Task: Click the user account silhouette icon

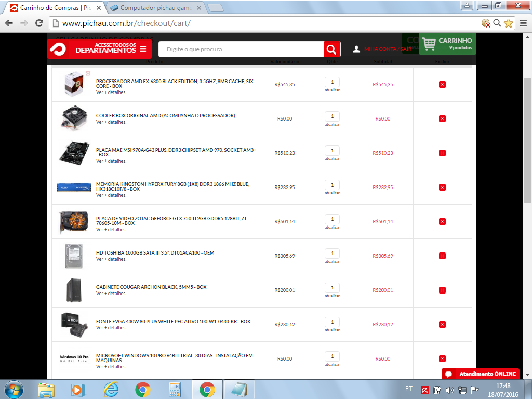Action: pyautogui.click(x=356, y=49)
